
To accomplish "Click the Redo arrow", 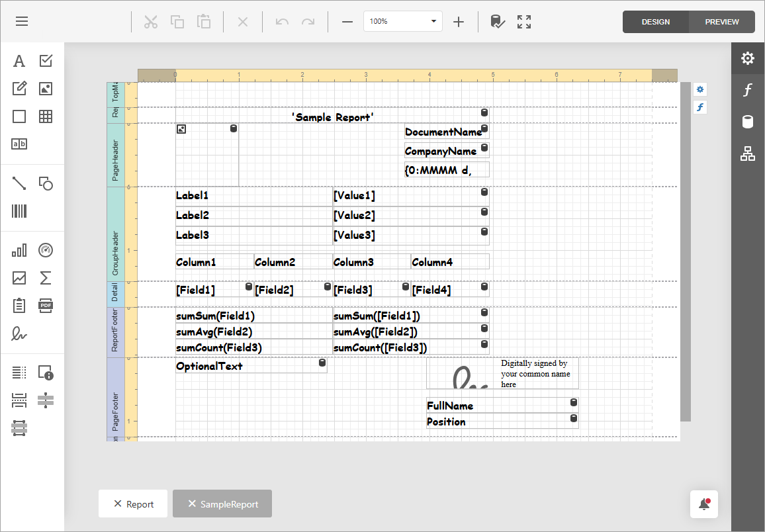I will coord(308,21).
